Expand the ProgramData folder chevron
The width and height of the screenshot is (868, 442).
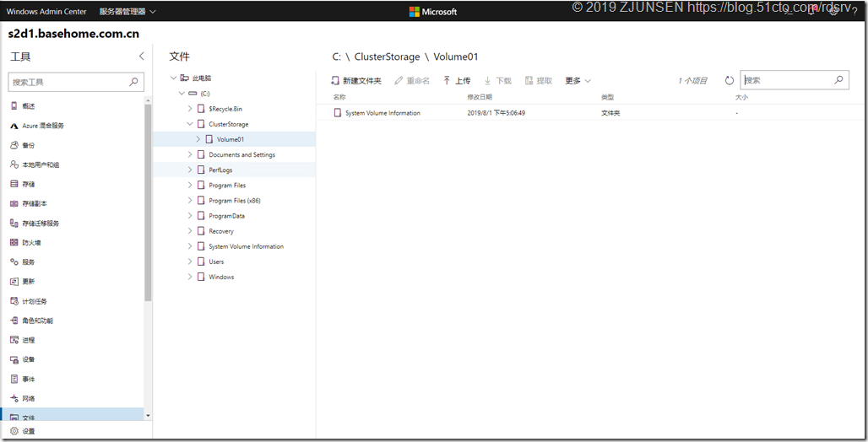click(x=190, y=216)
